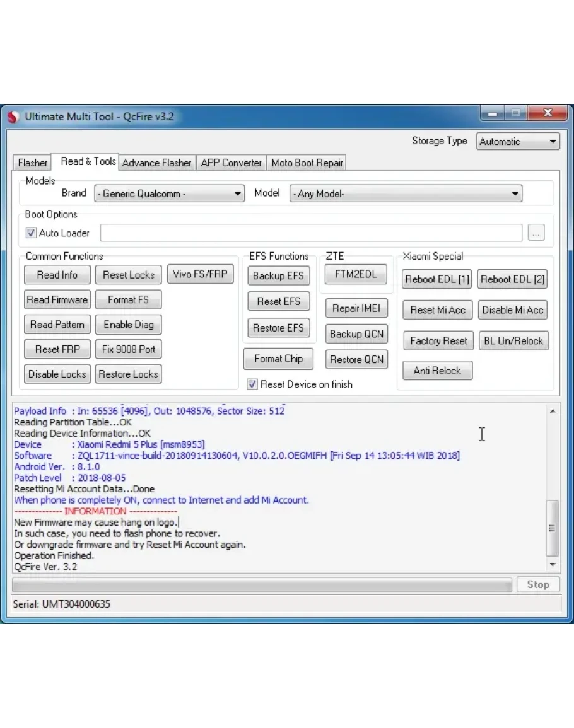Open the Model selection dropdown
This screenshot has height=728, width=574.
(406, 194)
